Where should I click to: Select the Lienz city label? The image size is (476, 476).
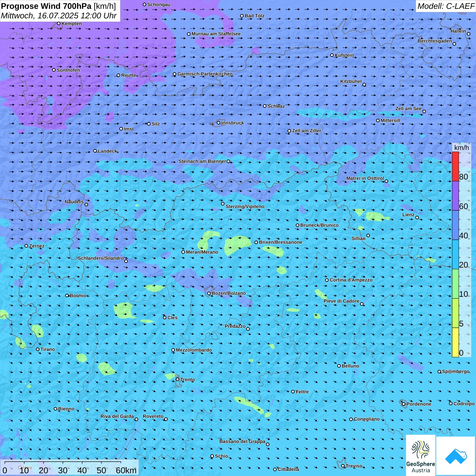click(x=408, y=215)
